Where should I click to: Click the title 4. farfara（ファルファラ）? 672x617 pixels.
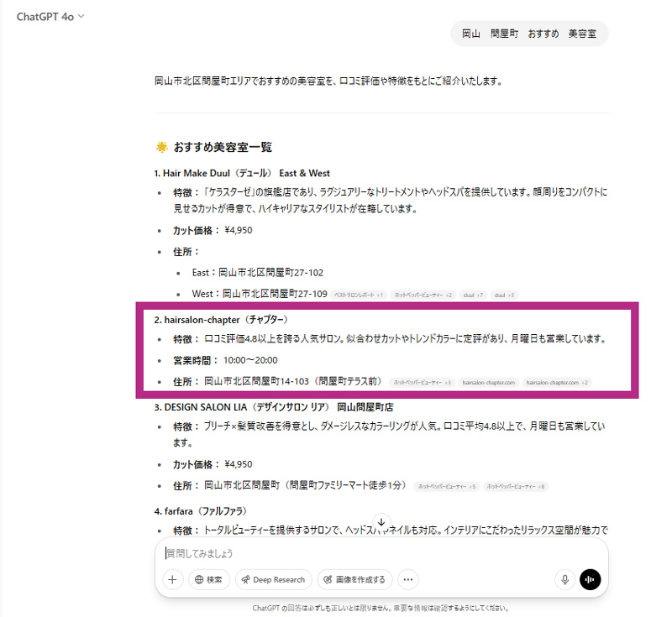click(x=201, y=511)
